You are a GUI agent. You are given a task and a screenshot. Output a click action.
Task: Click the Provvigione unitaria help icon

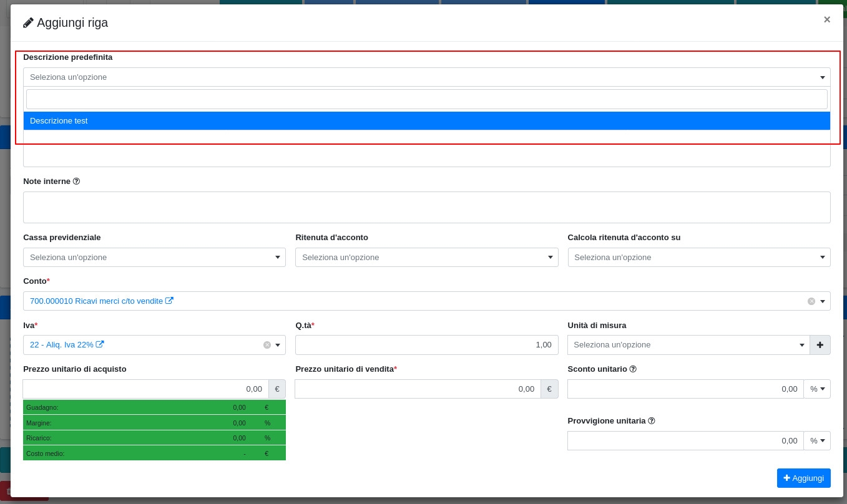652,421
